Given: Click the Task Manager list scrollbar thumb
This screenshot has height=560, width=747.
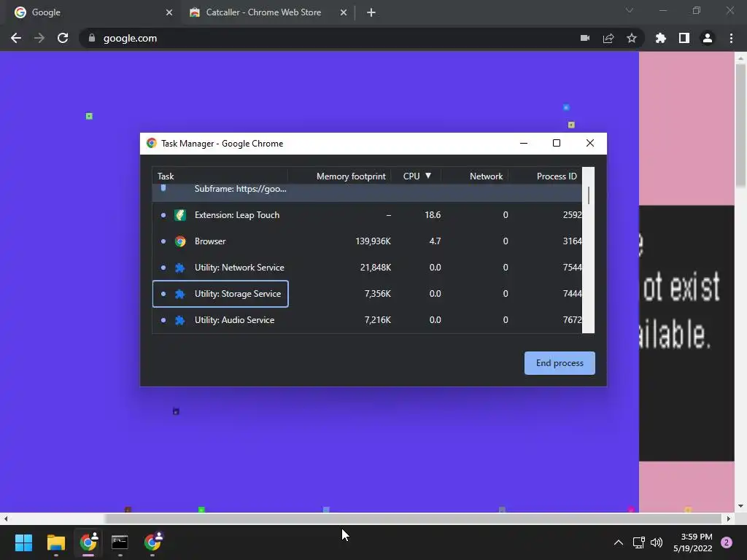Looking at the screenshot, I should [589, 195].
